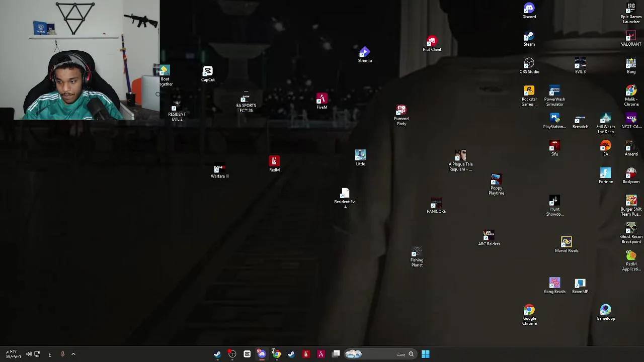
Task: Open Epic Games Launcher shortcut
Action: [x=631, y=14]
